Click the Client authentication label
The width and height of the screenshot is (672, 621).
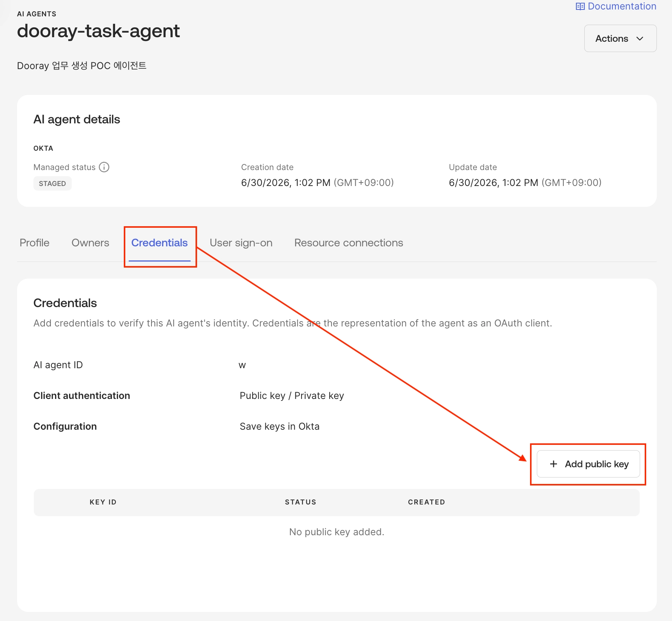coord(82,396)
